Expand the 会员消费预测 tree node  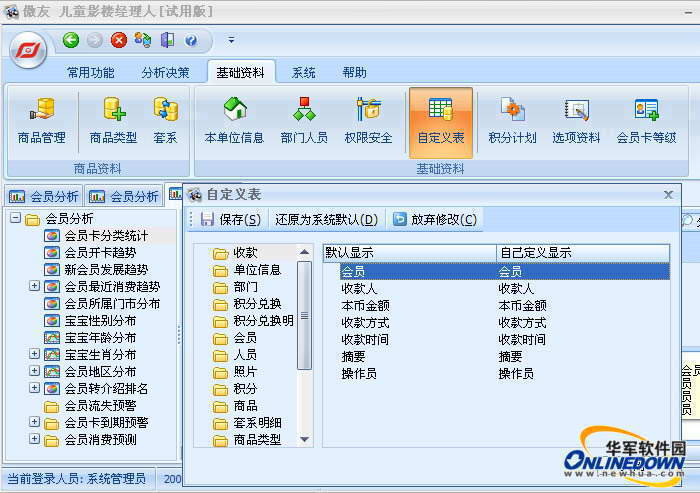(x=34, y=439)
